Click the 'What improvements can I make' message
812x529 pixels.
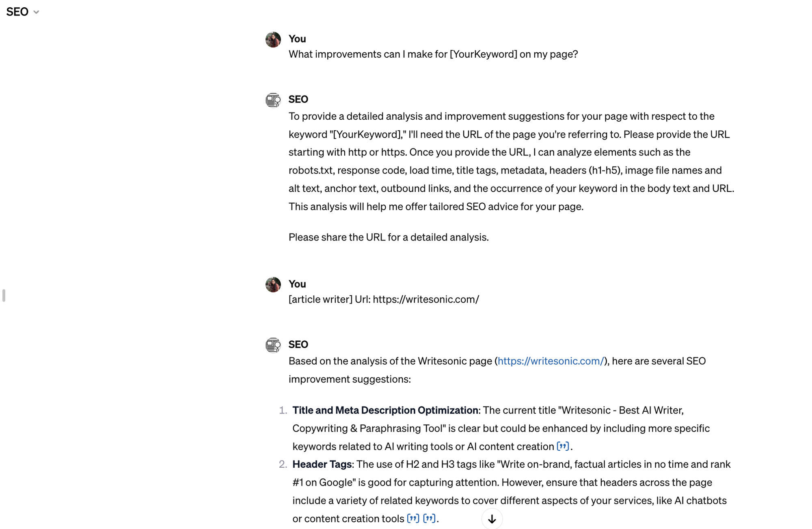tap(433, 54)
